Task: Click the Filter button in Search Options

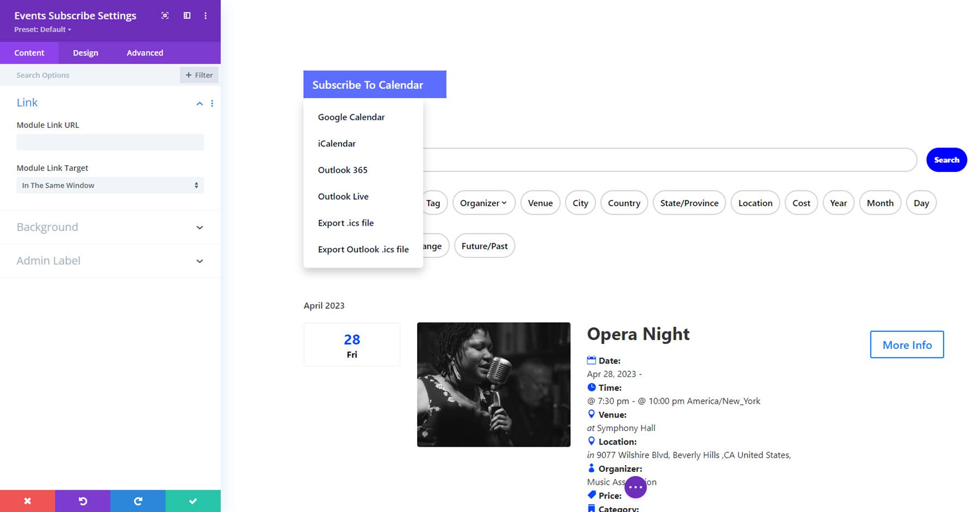Action: (198, 75)
